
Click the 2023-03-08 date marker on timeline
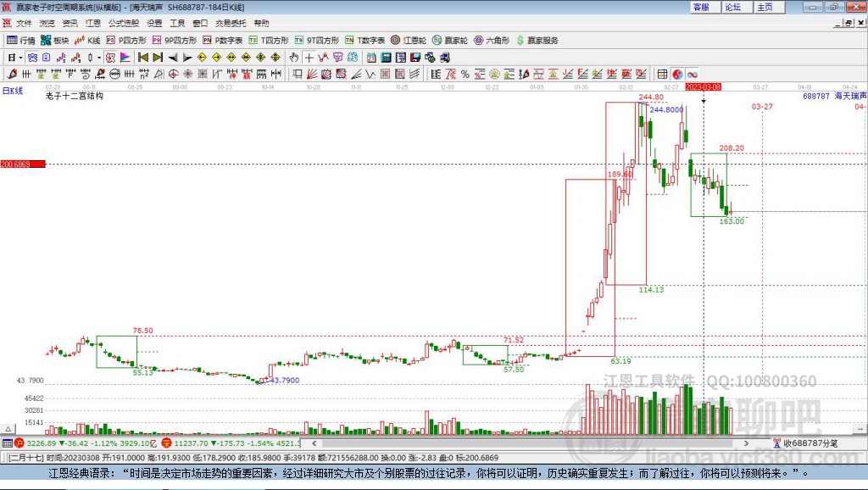coord(703,86)
